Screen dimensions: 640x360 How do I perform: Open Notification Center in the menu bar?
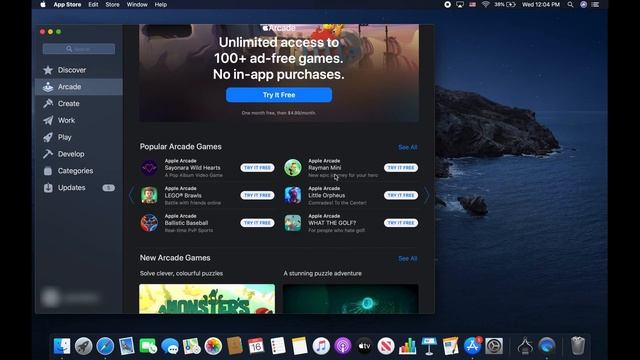[596, 4]
